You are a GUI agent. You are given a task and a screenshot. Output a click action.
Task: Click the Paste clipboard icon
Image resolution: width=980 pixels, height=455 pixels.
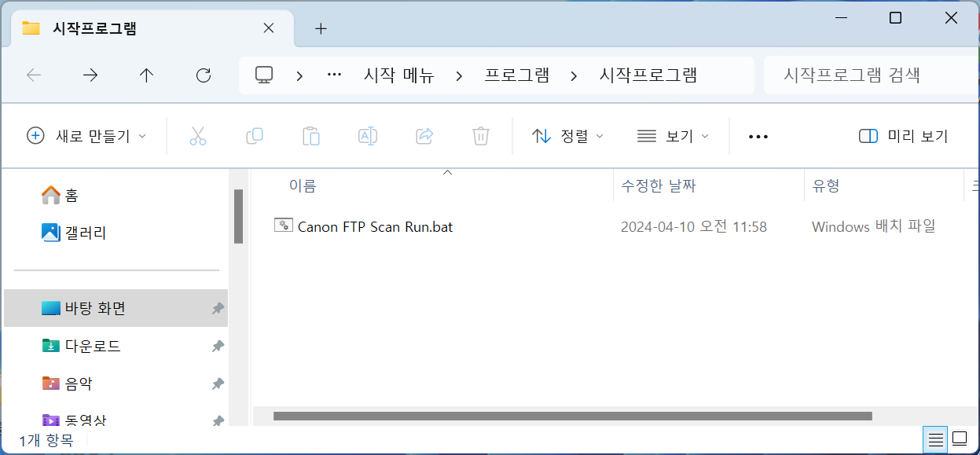click(x=311, y=136)
